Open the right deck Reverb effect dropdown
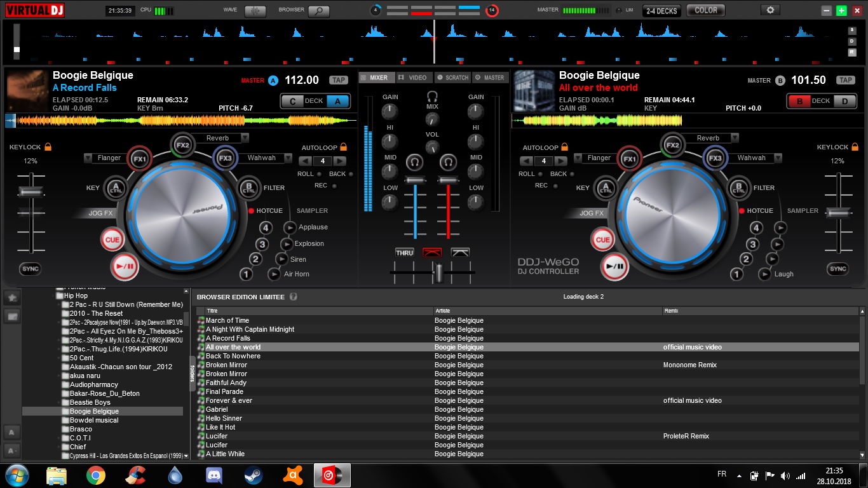 click(x=735, y=138)
